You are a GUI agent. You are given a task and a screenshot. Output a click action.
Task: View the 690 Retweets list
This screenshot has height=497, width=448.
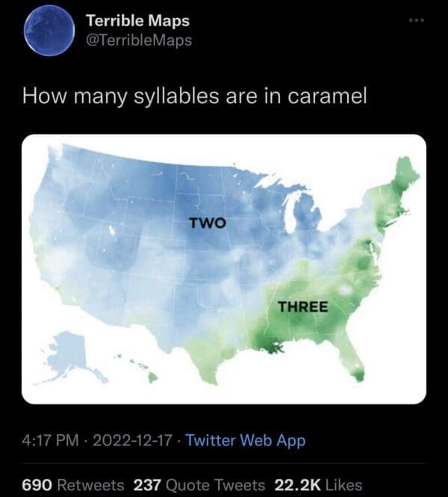point(73,484)
